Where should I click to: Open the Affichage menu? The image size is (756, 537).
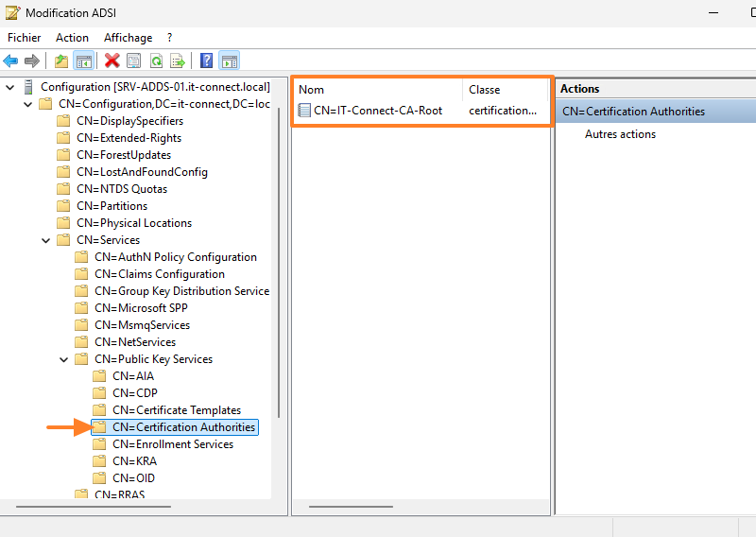(128, 38)
